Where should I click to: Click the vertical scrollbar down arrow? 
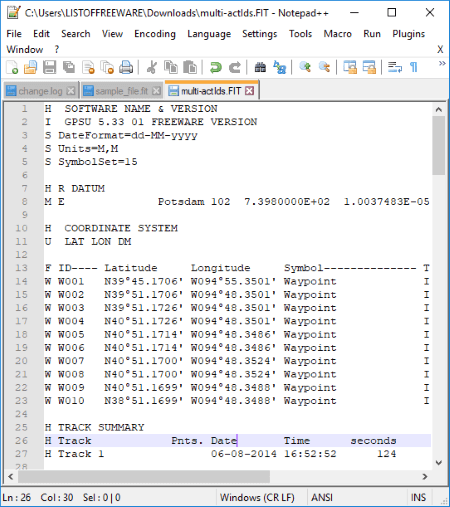[439, 463]
